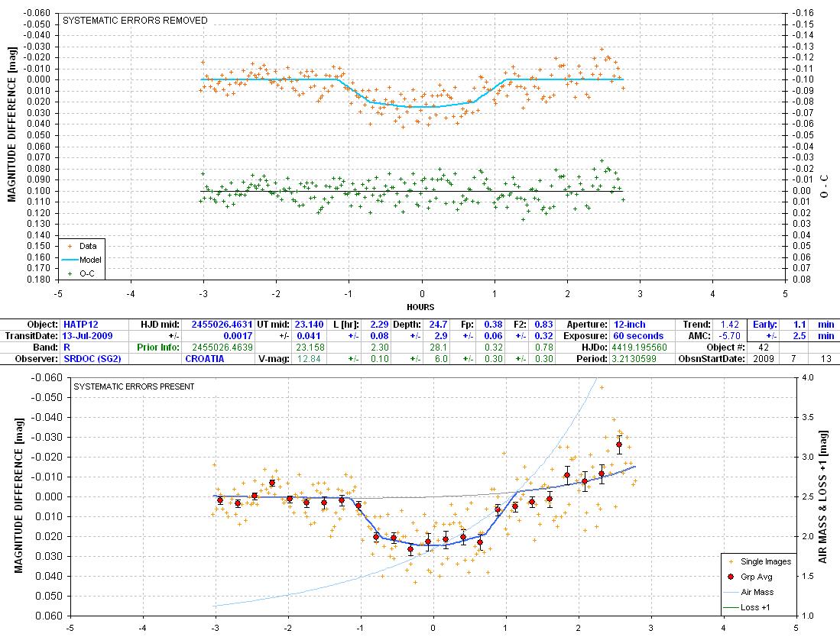The height and width of the screenshot is (637, 840).
Task: Select the transit date 13-Jul-2009 cell
Action: coord(87,335)
